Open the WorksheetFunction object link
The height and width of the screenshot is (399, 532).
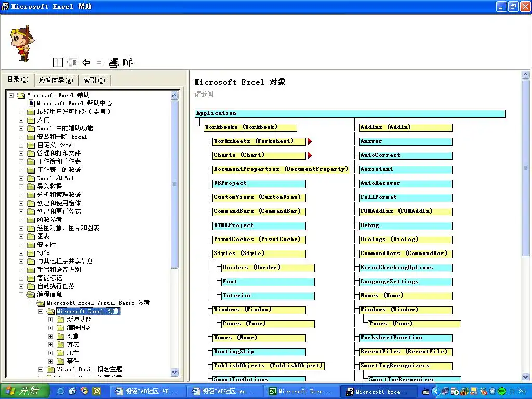[406, 338]
